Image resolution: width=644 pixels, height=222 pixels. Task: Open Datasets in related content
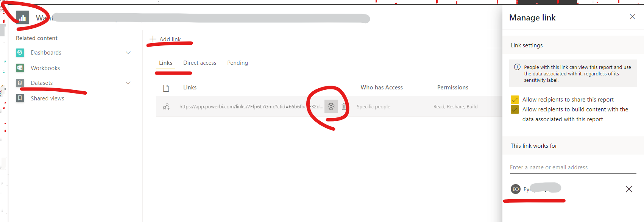(42, 83)
